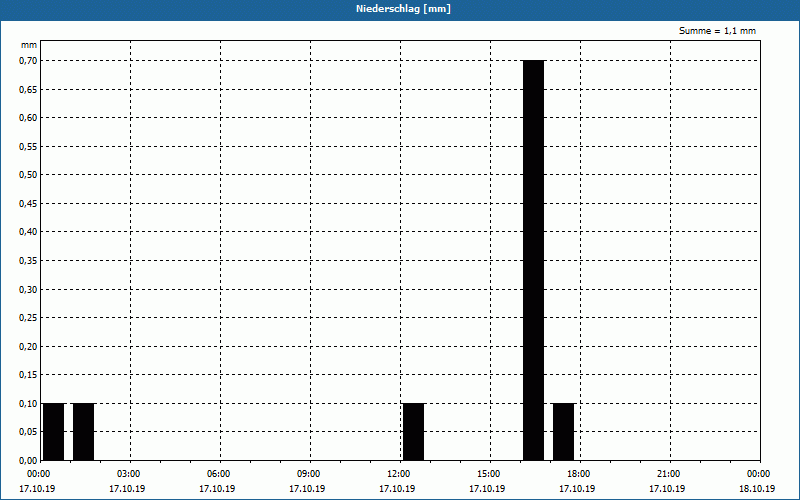This screenshot has height=500, width=800.
Task: Click the 15:00 time axis label
Action: click(x=489, y=474)
